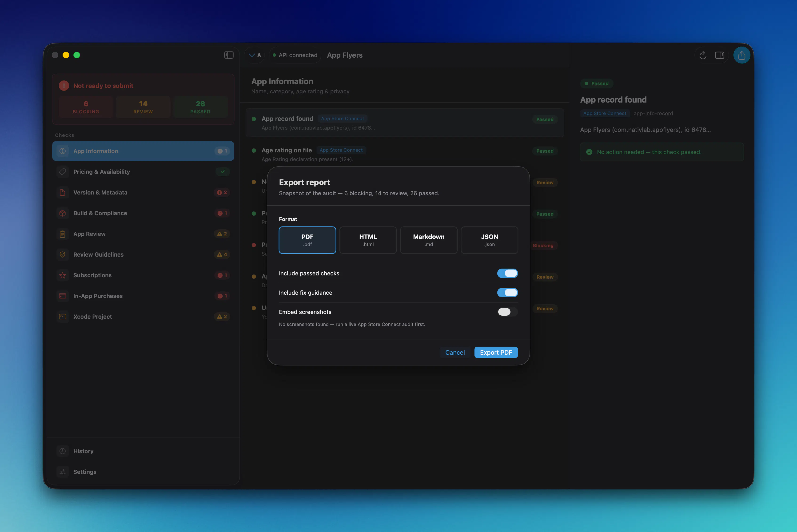
Task: Click the Build & Compliance box icon
Action: tap(62, 213)
